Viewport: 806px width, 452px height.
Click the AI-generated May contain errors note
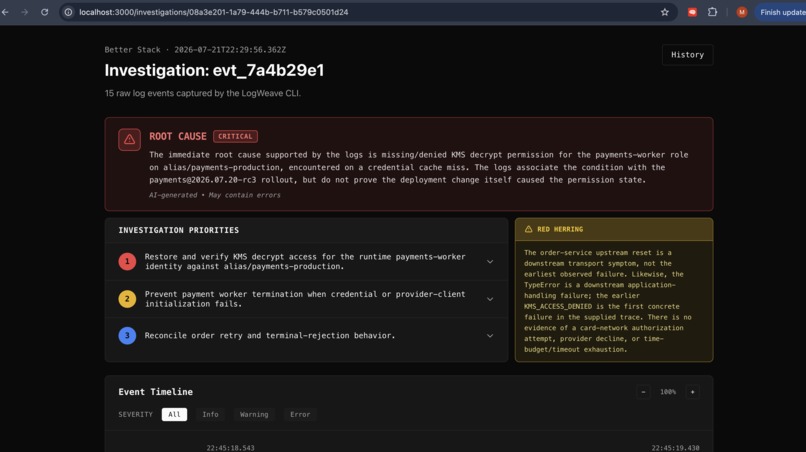pos(215,195)
